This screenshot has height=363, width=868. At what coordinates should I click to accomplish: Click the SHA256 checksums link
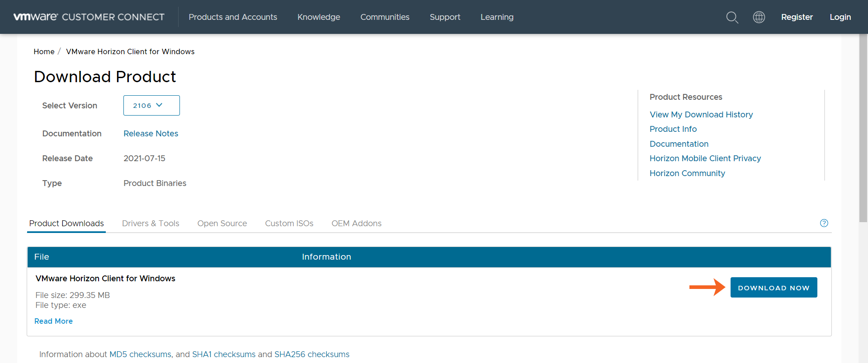click(311, 354)
